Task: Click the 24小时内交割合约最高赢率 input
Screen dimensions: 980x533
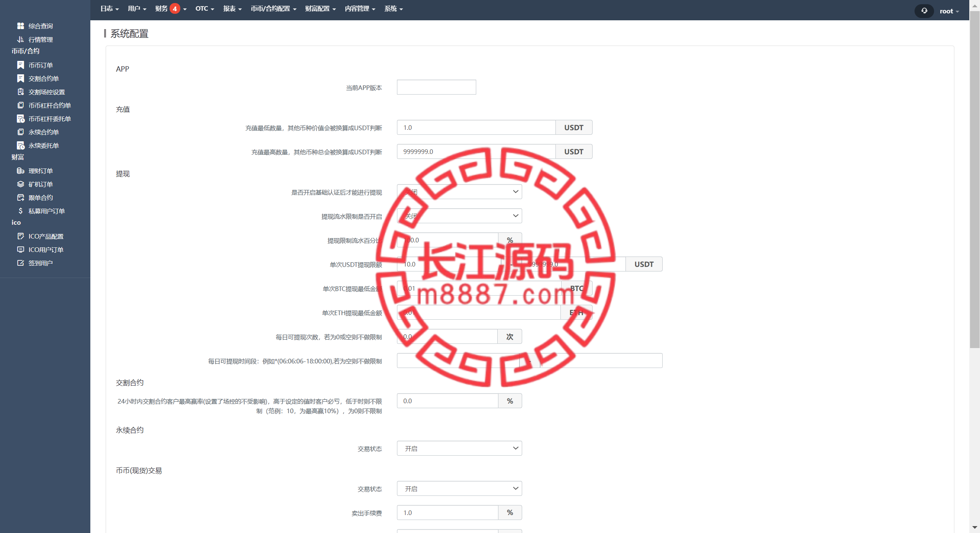Action: 448,401
